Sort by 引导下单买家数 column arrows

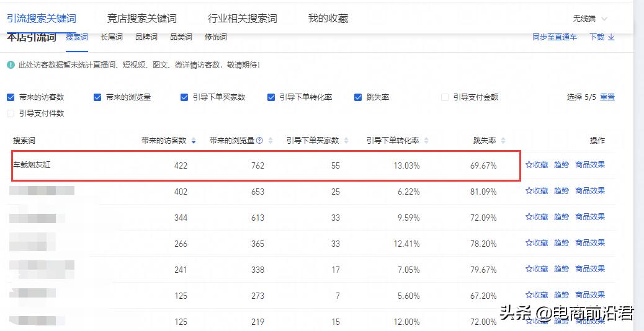pyautogui.click(x=346, y=141)
